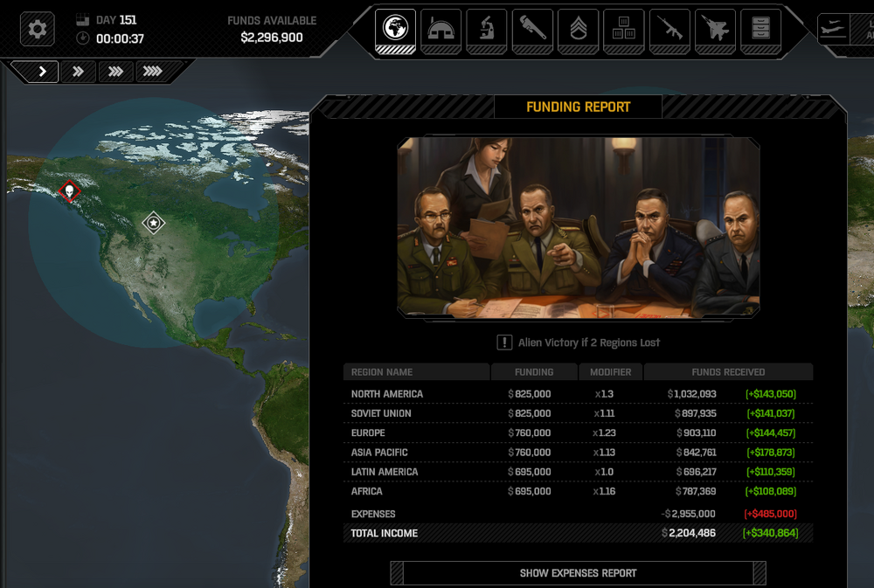This screenshot has height=588, width=874.
Task: Click the Funds Received column header
Action: click(728, 372)
